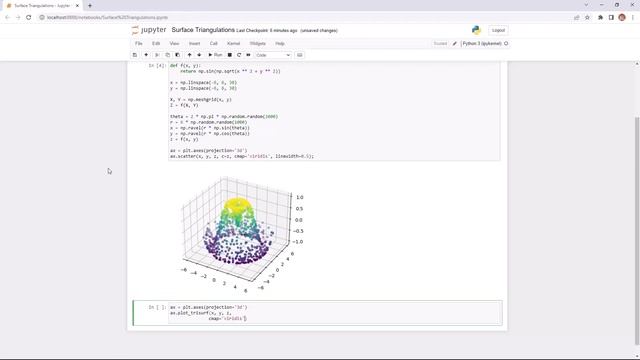This screenshot has width=640, height=360.
Task: Rename notebook title Surface Triangulations
Action: (x=203, y=30)
